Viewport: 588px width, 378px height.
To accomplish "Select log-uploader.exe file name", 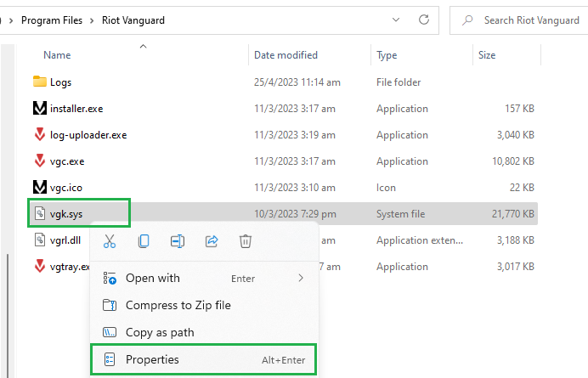I will (88, 135).
